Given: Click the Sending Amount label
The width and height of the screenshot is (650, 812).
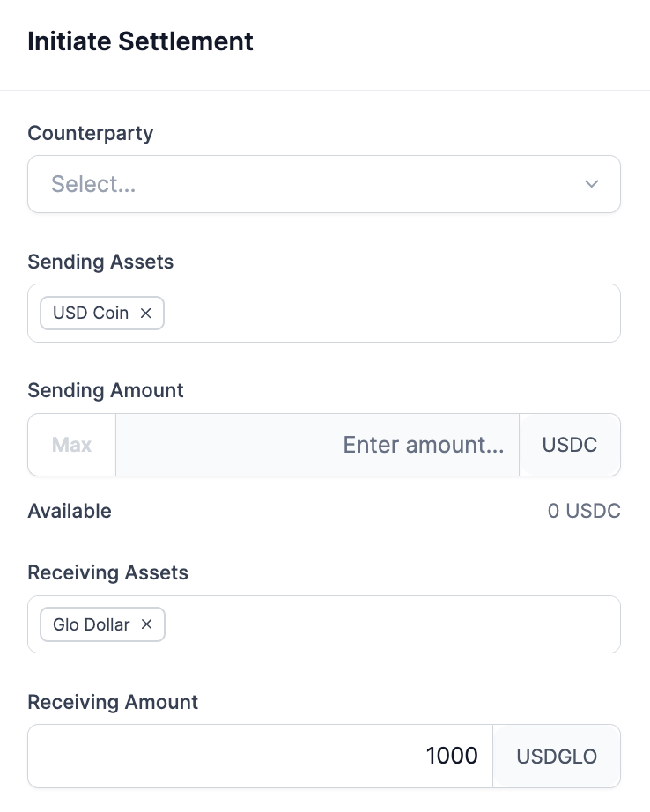Looking at the screenshot, I should coord(106,390).
